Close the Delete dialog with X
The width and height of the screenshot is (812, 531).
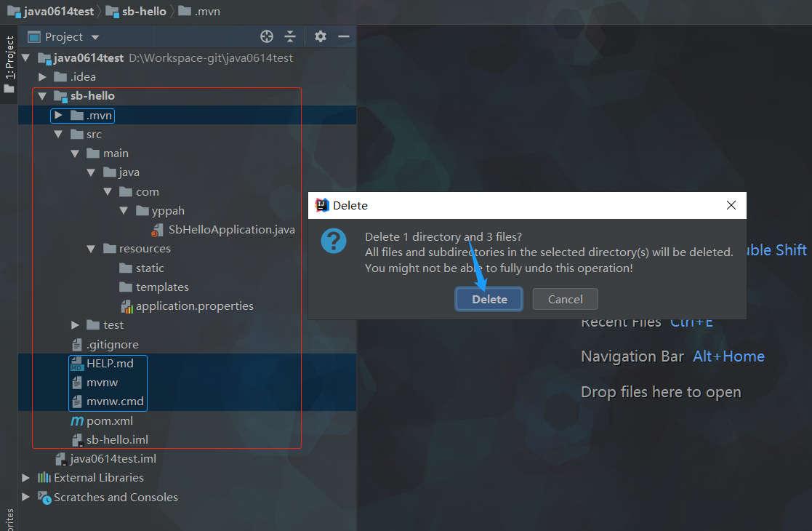731,206
